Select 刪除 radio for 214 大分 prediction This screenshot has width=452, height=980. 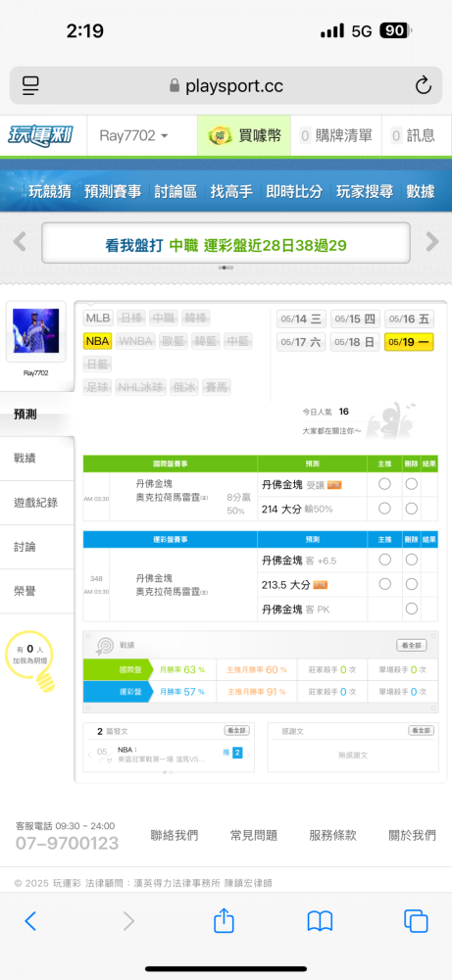coord(411,509)
